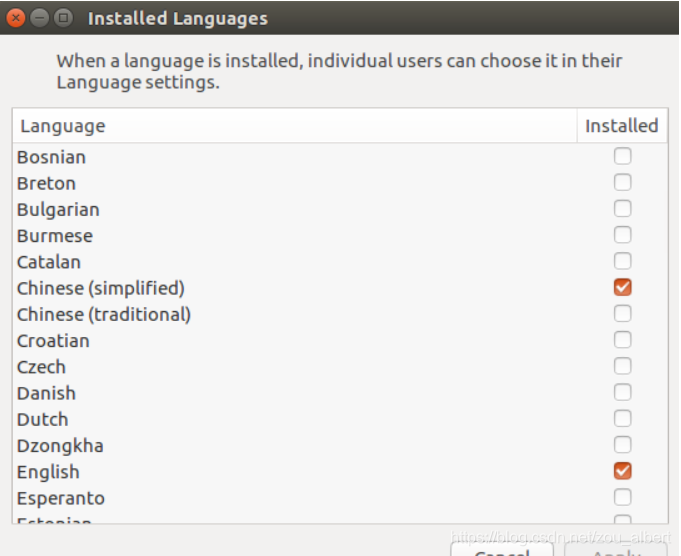681x556 pixels.
Task: Select the Dzongkha row text
Action: point(60,447)
